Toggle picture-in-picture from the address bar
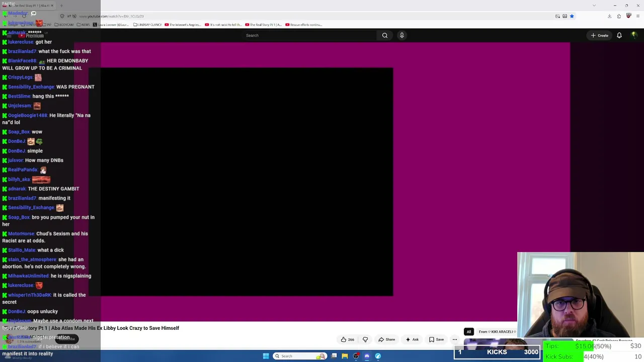This screenshot has width=644, height=362. pos(557,16)
